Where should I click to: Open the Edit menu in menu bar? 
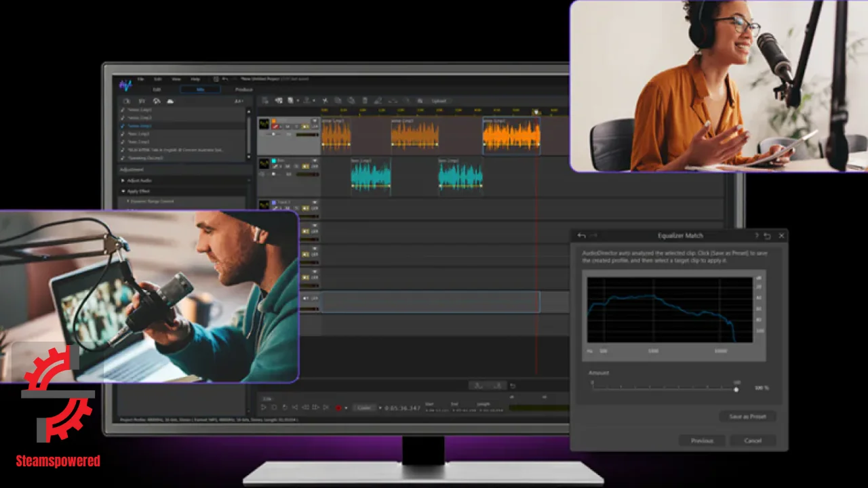158,79
